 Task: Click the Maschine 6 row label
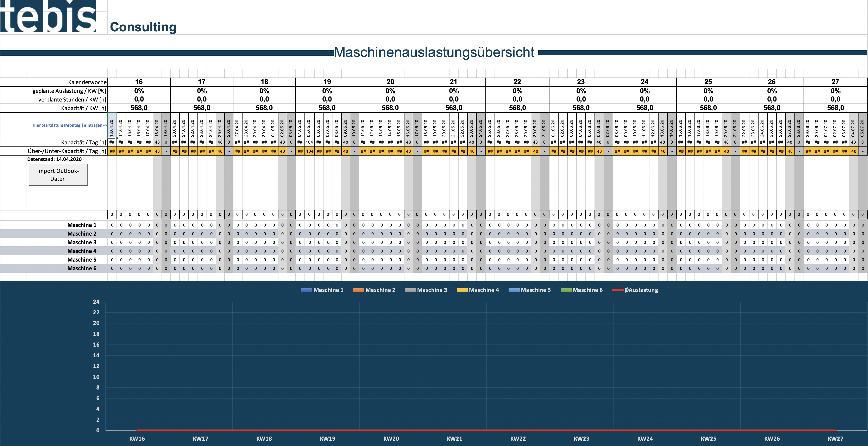pos(82,268)
